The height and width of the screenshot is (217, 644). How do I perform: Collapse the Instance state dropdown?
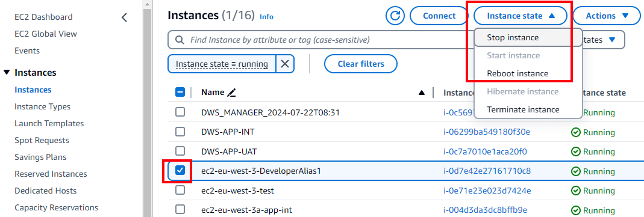click(521, 16)
